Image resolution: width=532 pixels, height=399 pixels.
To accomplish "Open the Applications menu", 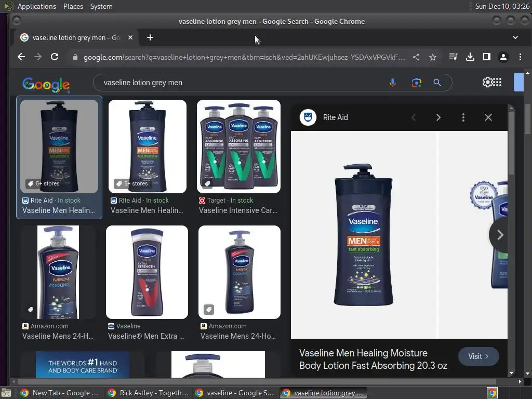I will [37, 6].
